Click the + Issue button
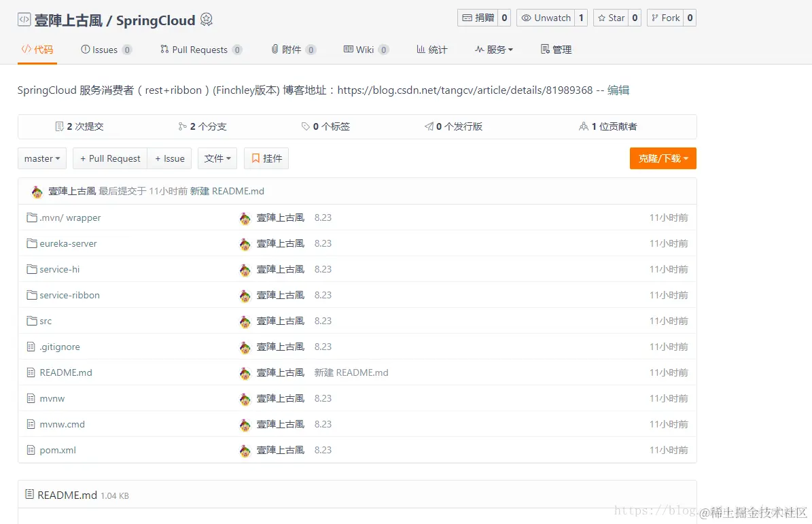812x524 pixels. pyautogui.click(x=170, y=158)
